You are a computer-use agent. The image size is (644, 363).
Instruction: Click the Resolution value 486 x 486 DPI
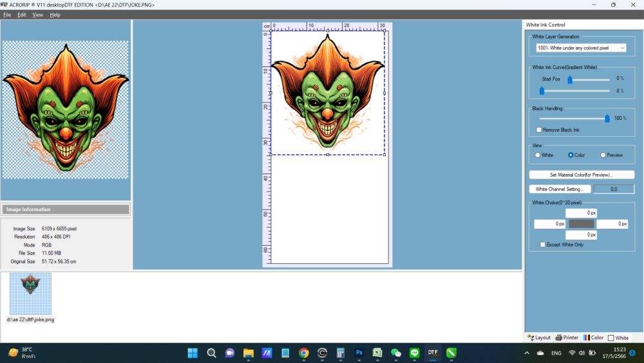pos(56,237)
